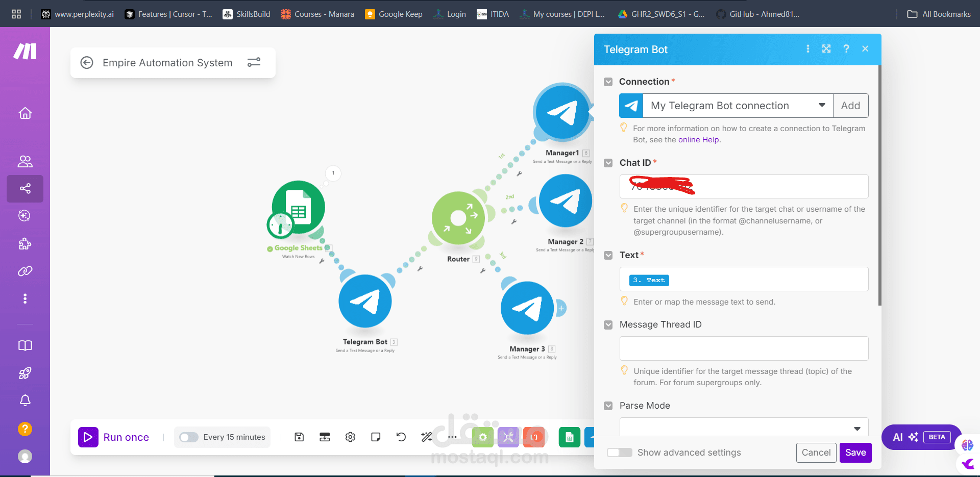The height and width of the screenshot is (477, 980).
Task: Open the AI agents icon in left sidebar
Action: [25, 216]
